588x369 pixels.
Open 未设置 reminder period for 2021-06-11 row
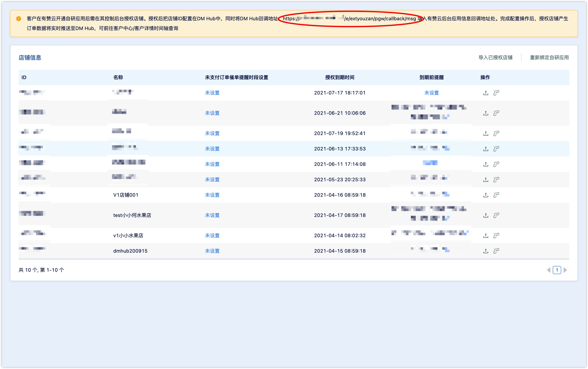212,164
